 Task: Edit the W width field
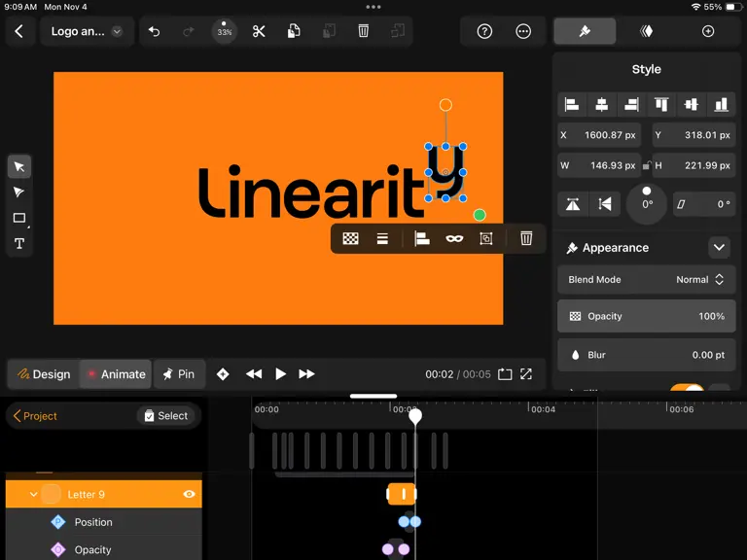(x=599, y=165)
